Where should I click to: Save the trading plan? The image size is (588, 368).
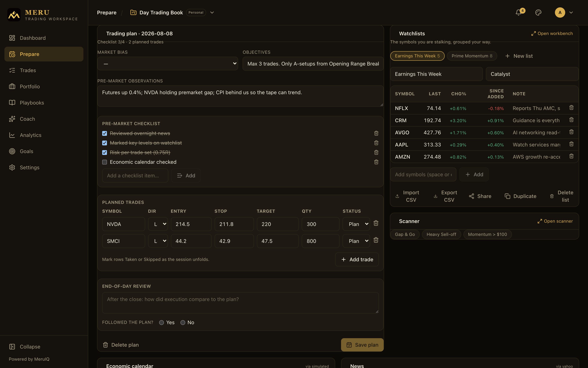pos(362,345)
